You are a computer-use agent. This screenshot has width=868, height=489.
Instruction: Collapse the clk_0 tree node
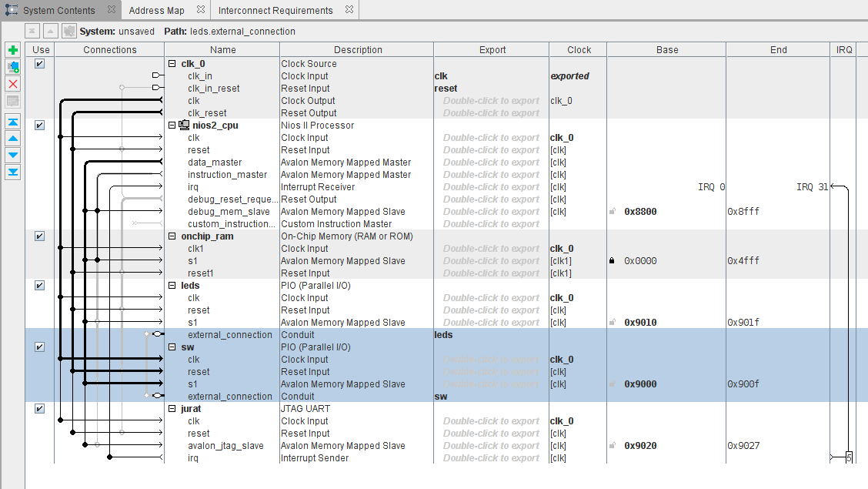172,64
